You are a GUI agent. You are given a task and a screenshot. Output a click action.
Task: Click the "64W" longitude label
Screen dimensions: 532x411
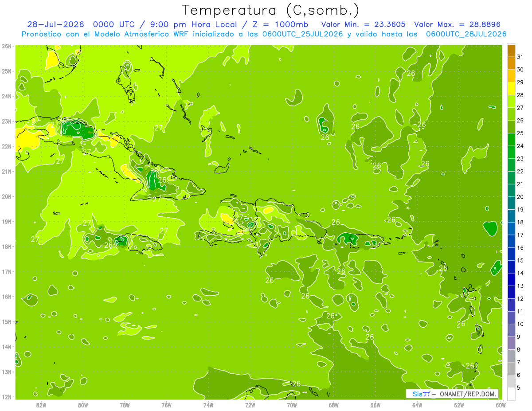coord(417,405)
